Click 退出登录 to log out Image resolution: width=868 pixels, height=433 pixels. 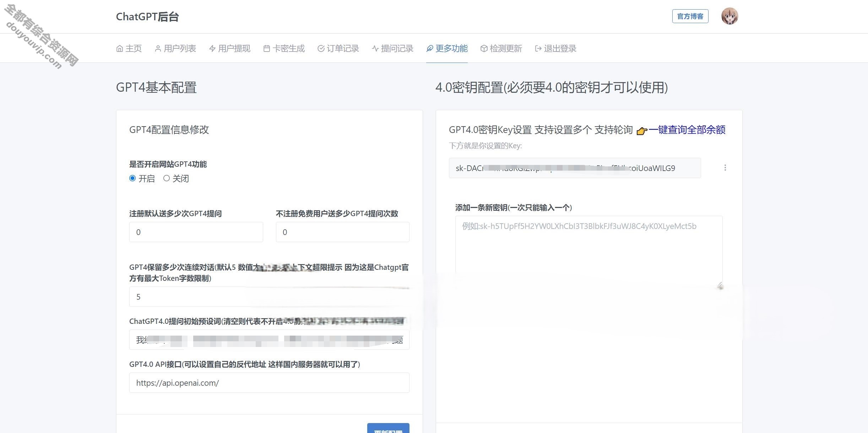[556, 48]
